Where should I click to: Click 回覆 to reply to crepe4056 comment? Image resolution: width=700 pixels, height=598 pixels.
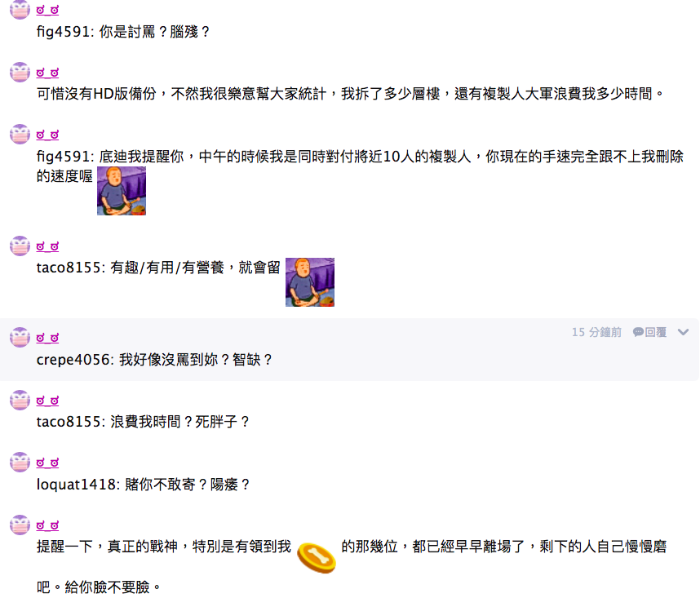coord(655,332)
